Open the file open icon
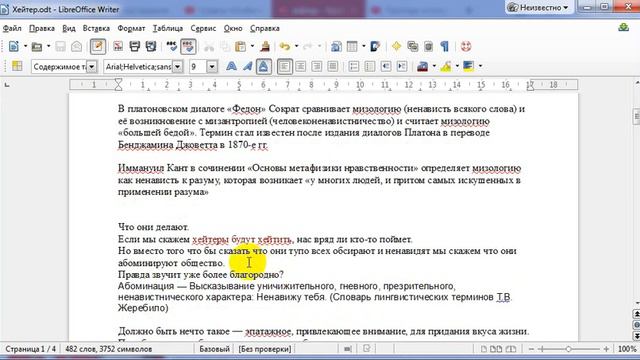The image size is (640, 360). point(37,47)
